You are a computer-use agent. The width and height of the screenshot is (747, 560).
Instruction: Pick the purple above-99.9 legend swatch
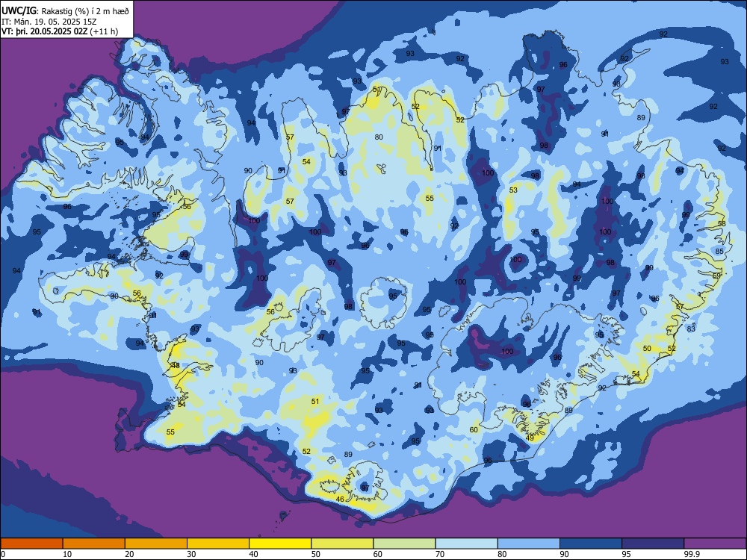[x=715, y=544]
